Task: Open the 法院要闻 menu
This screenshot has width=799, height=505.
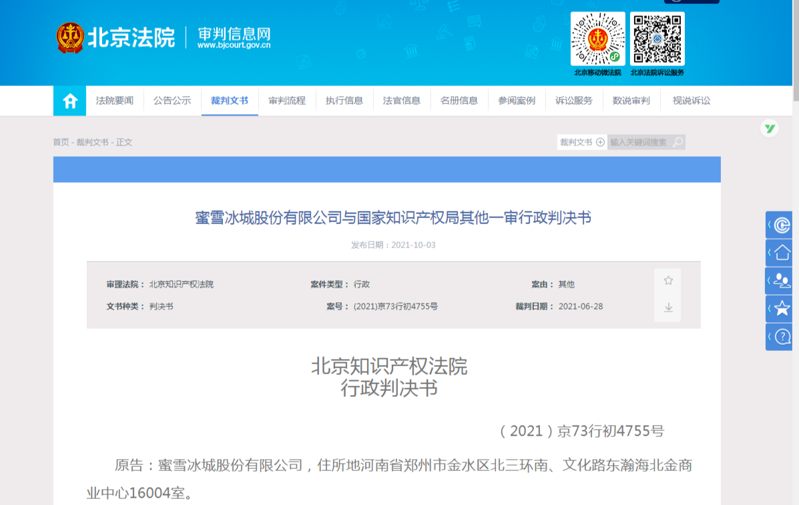Action: pyautogui.click(x=115, y=101)
